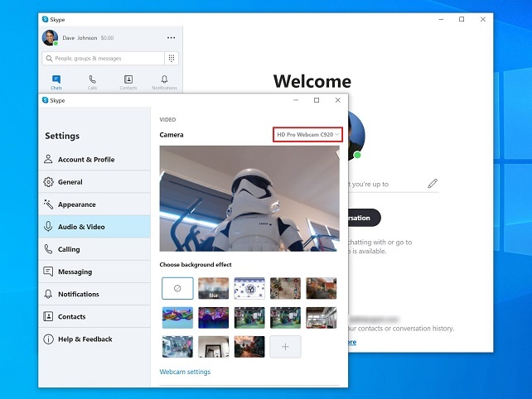Open the Notifications tab in main window
This screenshot has height=399, width=532.
tap(164, 83)
